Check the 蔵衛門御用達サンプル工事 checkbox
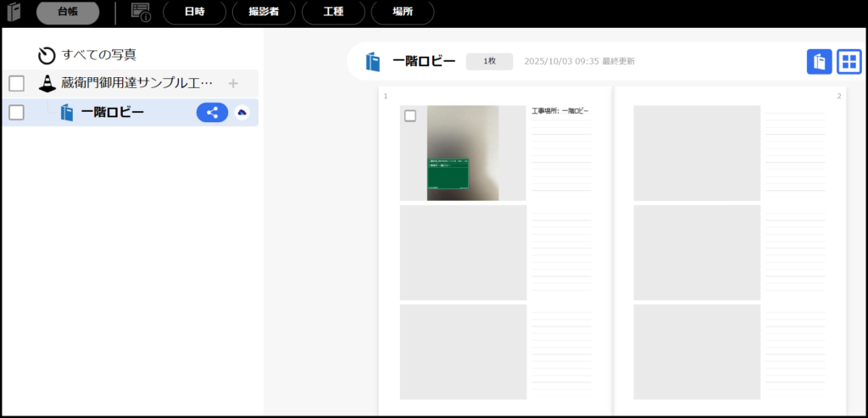Image resolution: width=868 pixels, height=418 pixels. [16, 83]
